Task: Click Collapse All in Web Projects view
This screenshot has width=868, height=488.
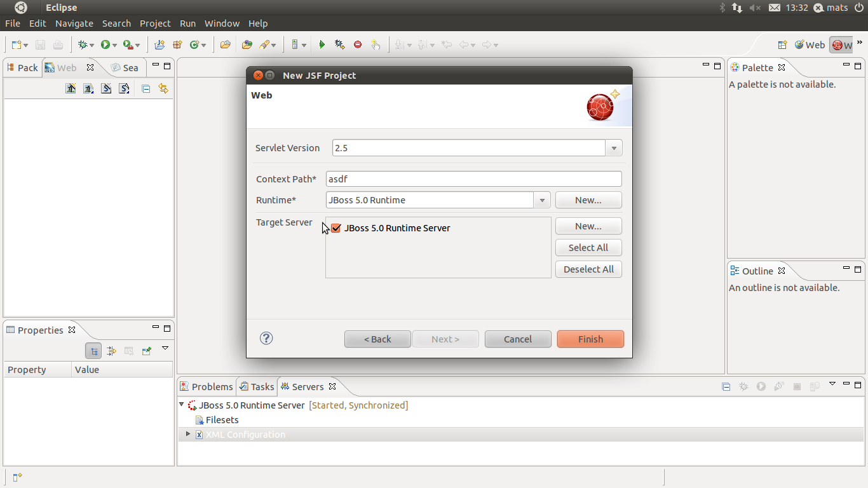Action: tap(146, 89)
